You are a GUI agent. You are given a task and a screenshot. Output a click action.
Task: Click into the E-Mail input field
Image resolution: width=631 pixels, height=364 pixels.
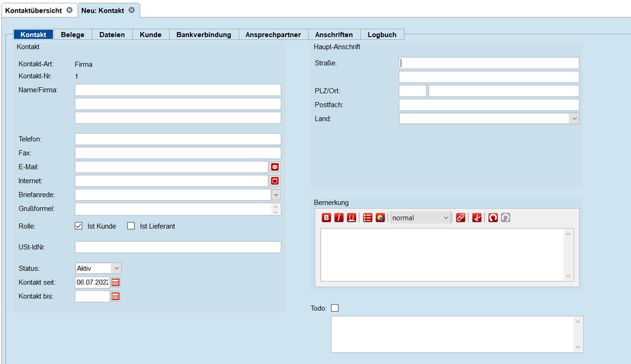(172, 167)
